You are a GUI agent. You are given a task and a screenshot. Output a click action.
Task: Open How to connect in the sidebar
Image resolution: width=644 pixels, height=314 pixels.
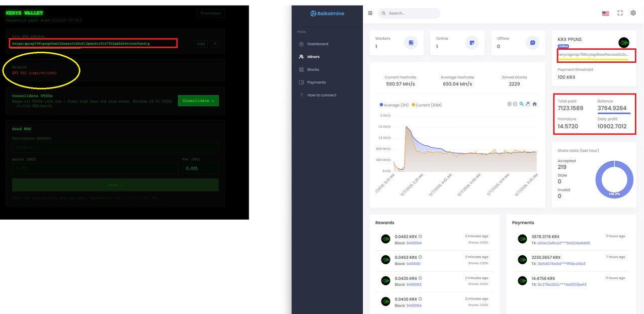[322, 95]
